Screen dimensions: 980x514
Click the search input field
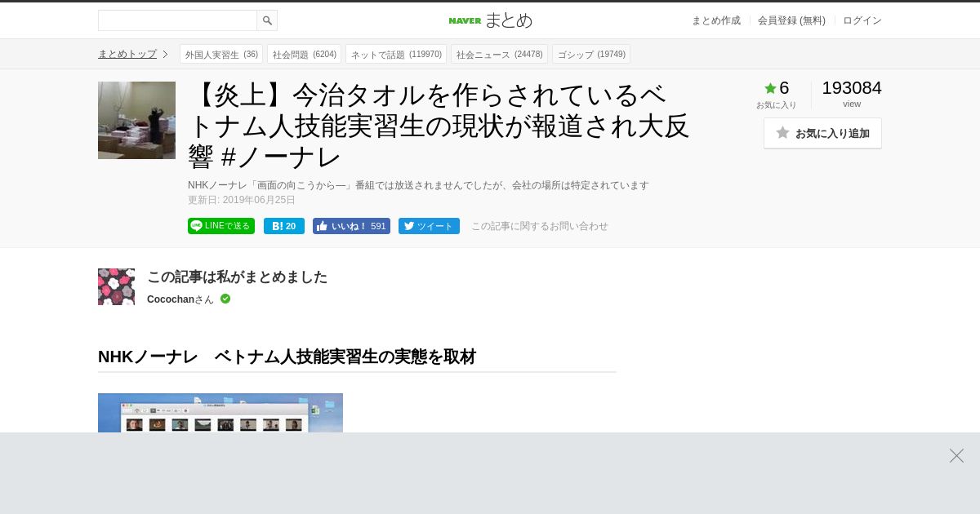pyautogui.click(x=177, y=20)
